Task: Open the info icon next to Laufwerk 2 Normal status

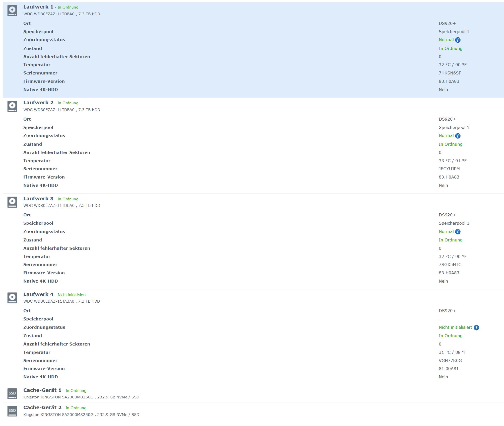Action: (x=458, y=136)
